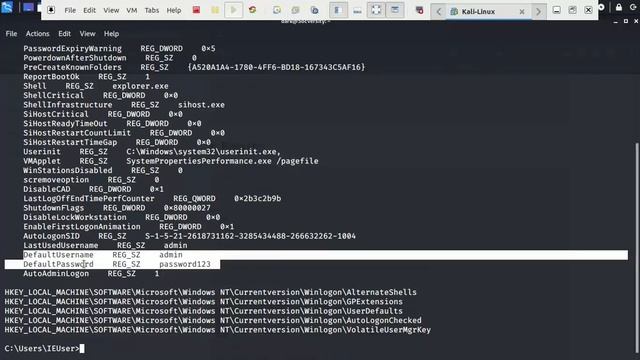The height and width of the screenshot is (360, 640).
Task: Click the DefaultPassword entry name
Action: click(x=58, y=264)
